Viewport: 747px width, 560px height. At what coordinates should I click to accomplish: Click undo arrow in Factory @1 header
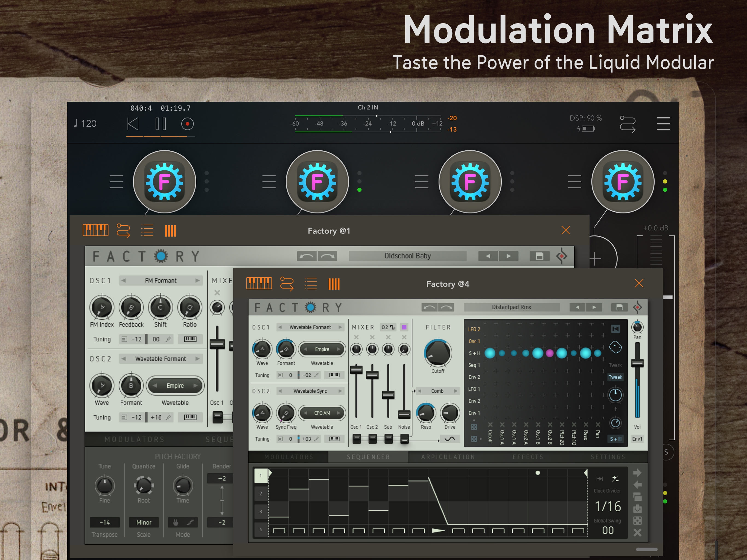click(x=306, y=256)
